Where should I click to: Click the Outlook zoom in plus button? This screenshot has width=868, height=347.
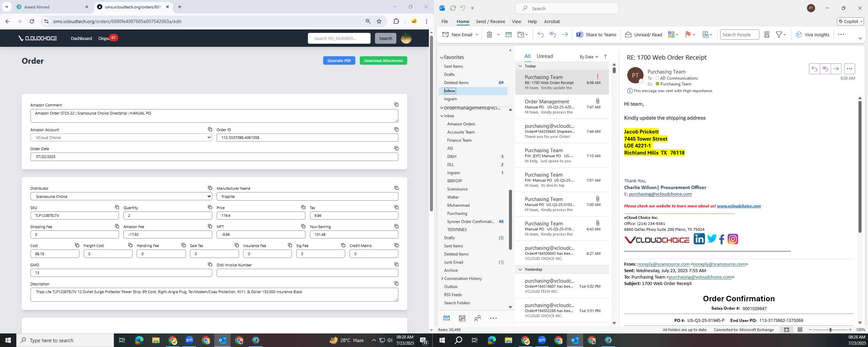click(x=850, y=330)
